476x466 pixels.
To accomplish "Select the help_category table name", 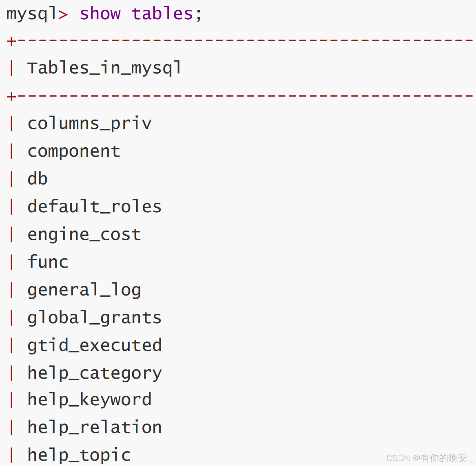I will (94, 373).
